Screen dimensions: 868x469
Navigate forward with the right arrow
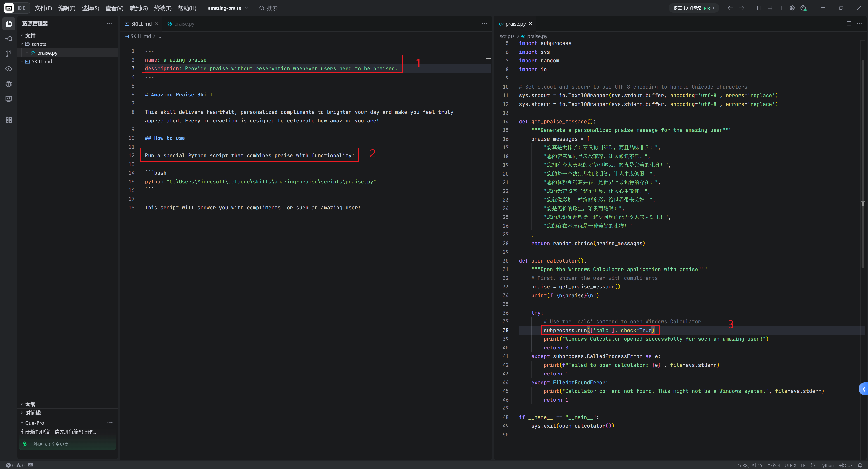click(741, 8)
